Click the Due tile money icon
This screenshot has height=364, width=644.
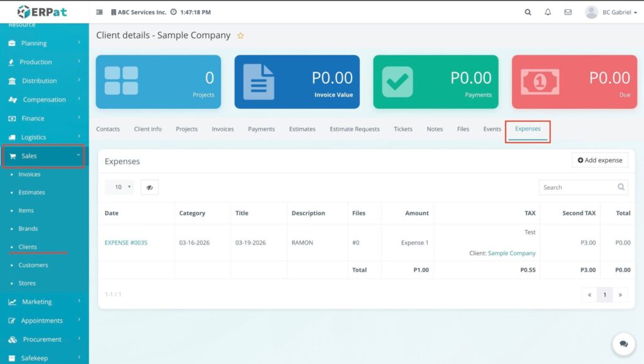click(x=537, y=81)
